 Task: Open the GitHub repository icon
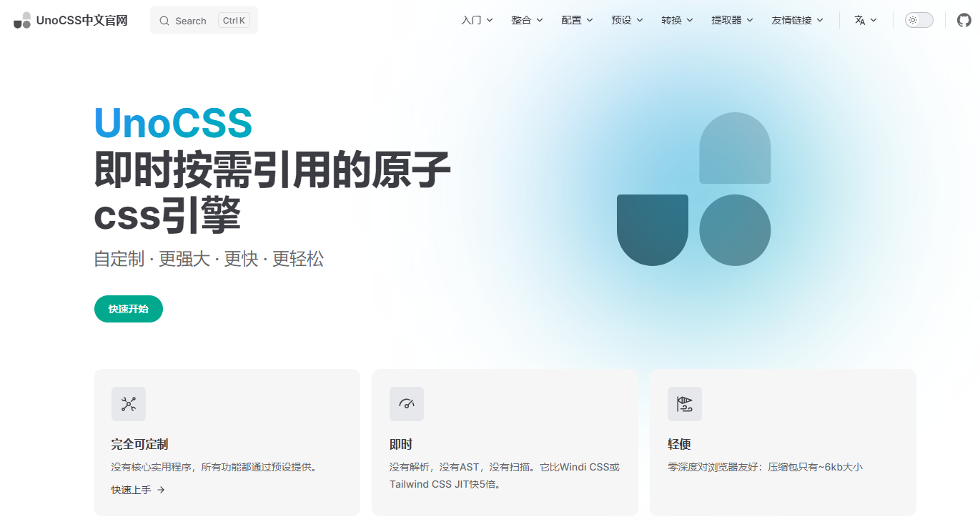coord(964,20)
